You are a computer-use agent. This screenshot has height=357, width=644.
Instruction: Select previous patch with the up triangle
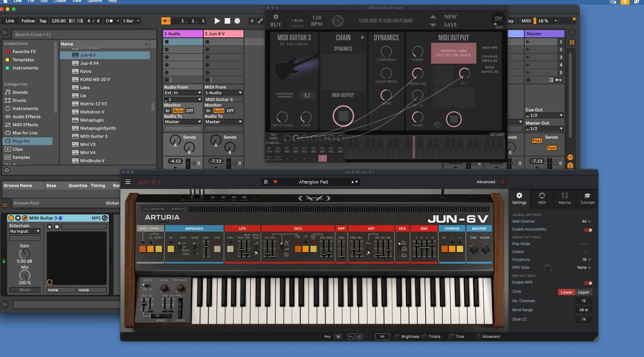[x=433, y=17]
